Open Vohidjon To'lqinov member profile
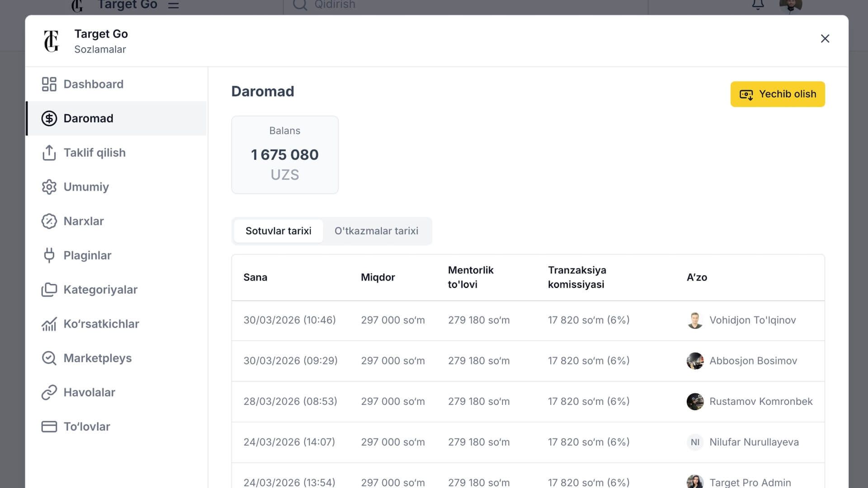 752,320
